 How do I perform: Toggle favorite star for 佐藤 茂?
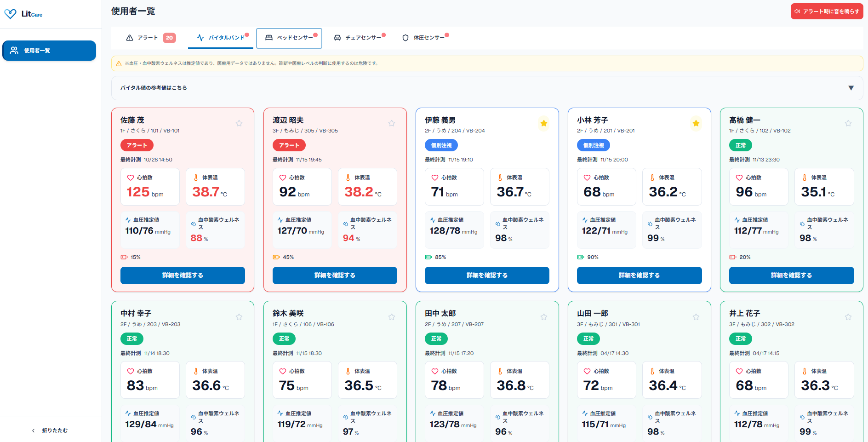239,123
